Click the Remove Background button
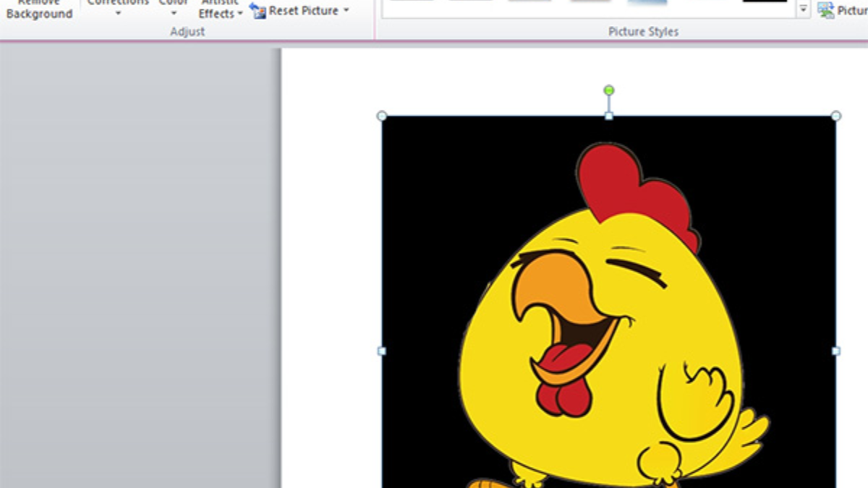 tap(40, 10)
